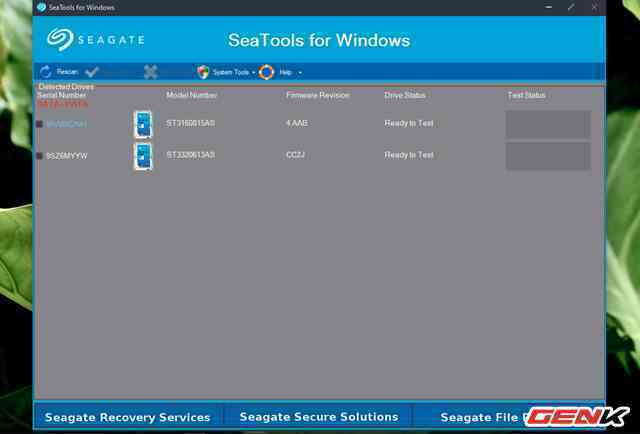Tick the checkbox of the first listed drive
The image size is (640, 434).
(40, 124)
